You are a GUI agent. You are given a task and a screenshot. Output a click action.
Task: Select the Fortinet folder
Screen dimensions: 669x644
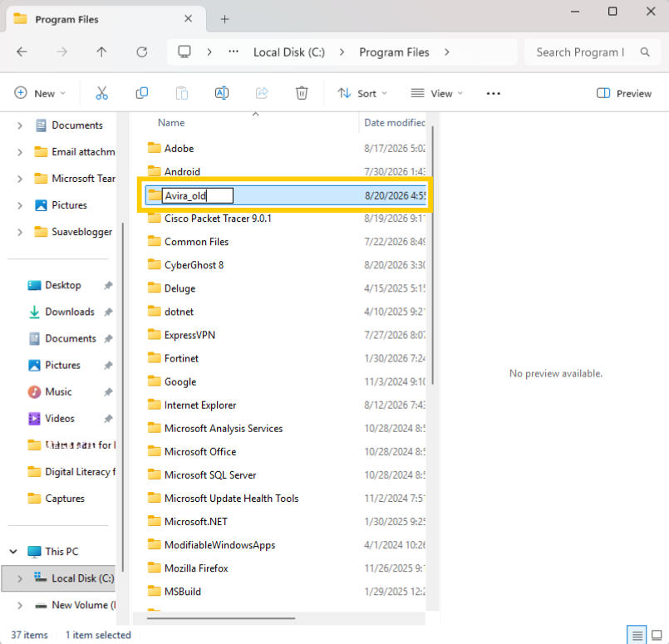click(181, 358)
